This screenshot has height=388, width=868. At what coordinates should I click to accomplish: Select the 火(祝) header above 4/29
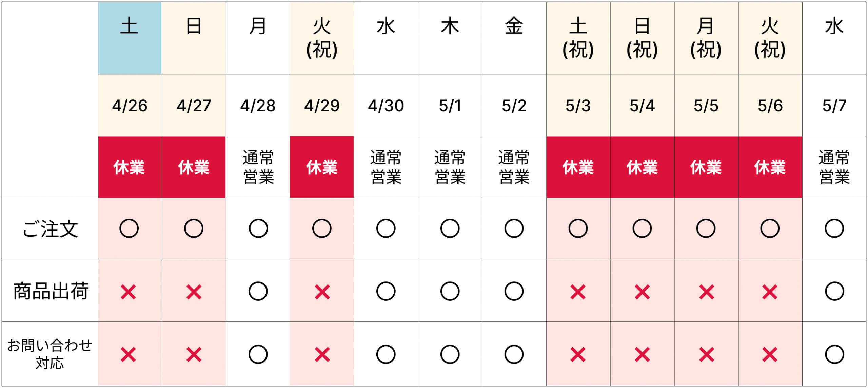tap(322, 38)
